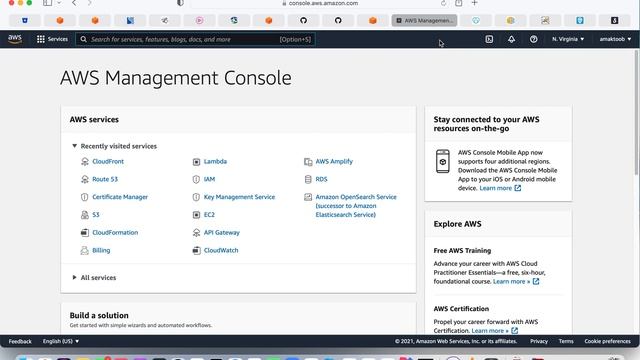Click the mobile phone app illustration
The width and height of the screenshot is (640, 360).
click(442, 161)
